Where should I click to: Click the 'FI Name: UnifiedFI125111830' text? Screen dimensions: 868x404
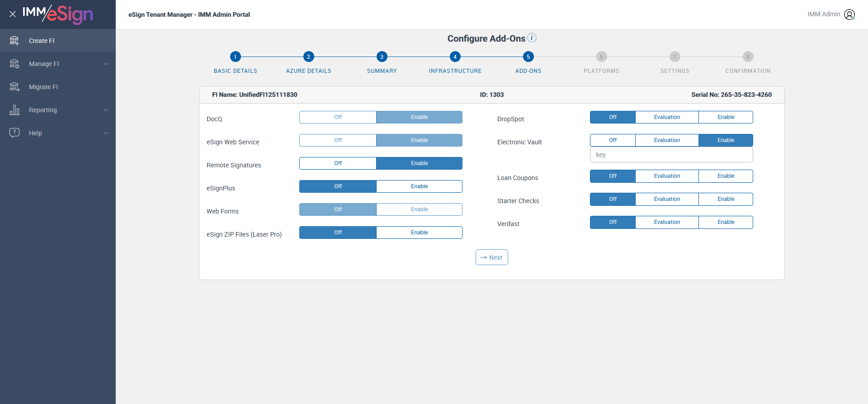pos(255,95)
